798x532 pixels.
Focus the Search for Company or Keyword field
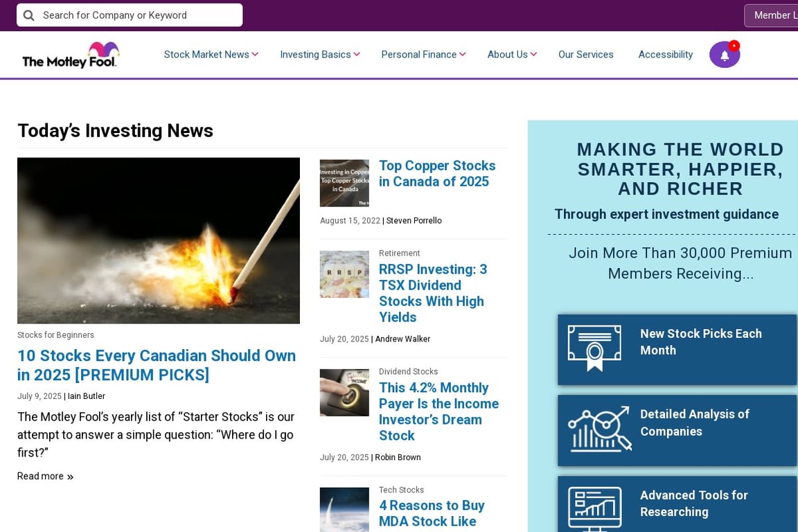(130, 15)
